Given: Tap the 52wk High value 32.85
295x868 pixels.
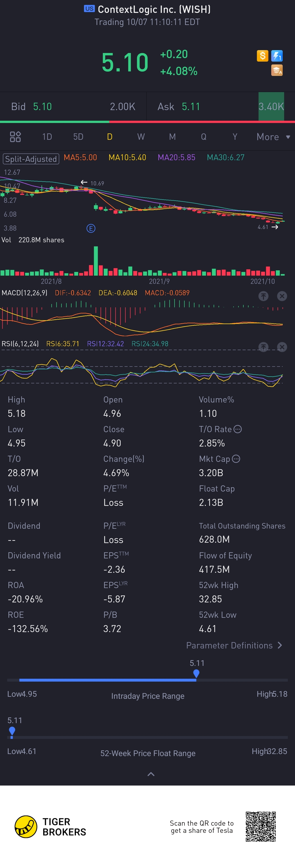Looking at the screenshot, I should click(x=210, y=599).
